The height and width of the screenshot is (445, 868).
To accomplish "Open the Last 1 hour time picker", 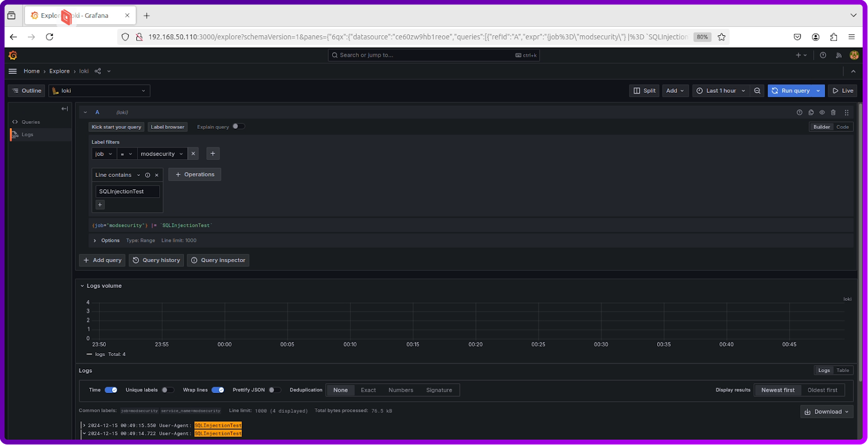I will point(721,91).
